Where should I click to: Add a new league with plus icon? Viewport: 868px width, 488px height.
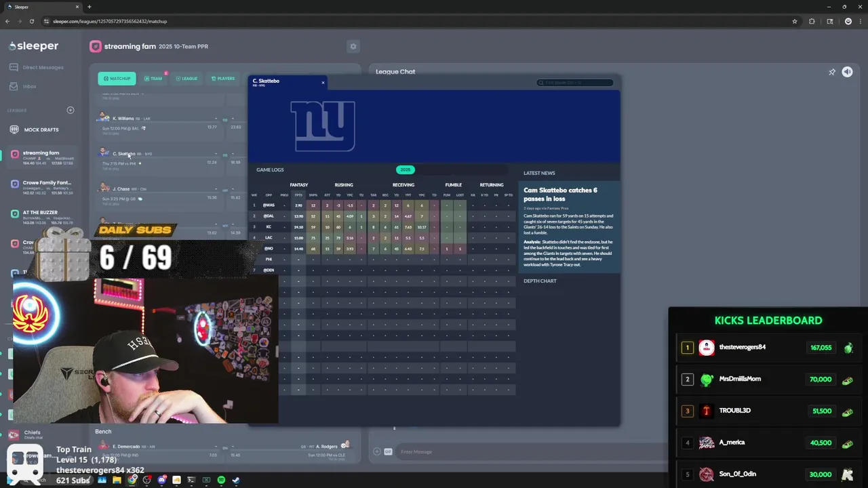point(70,110)
